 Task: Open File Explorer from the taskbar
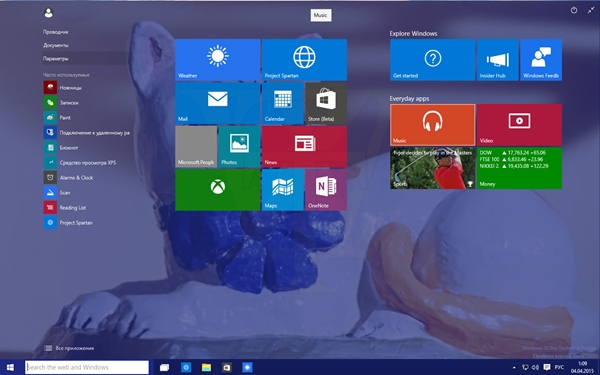[206, 367]
